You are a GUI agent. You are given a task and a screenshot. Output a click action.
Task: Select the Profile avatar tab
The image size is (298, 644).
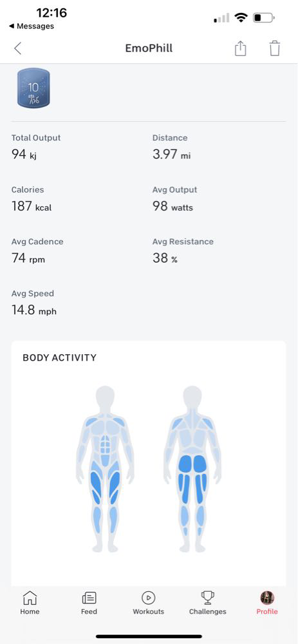pyautogui.click(x=267, y=603)
